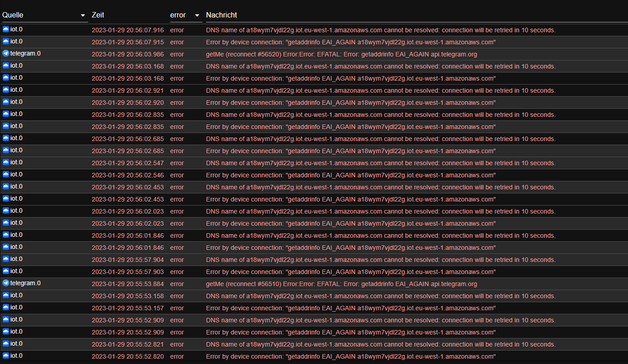Screen dimensions: 628x364
Task: Select timestamp 2023-01-29 20:56:07.916
Action: pyautogui.click(x=128, y=30)
